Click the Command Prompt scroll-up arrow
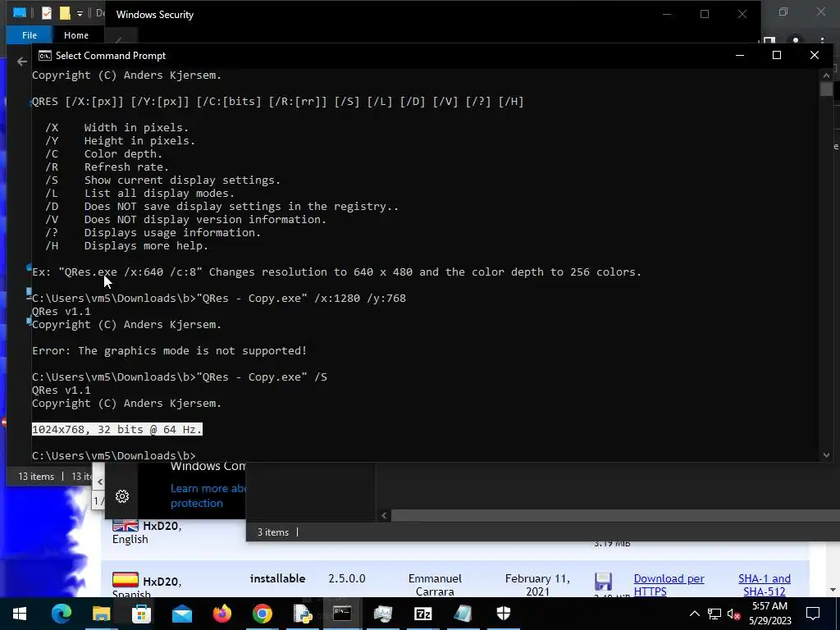 tap(826, 75)
